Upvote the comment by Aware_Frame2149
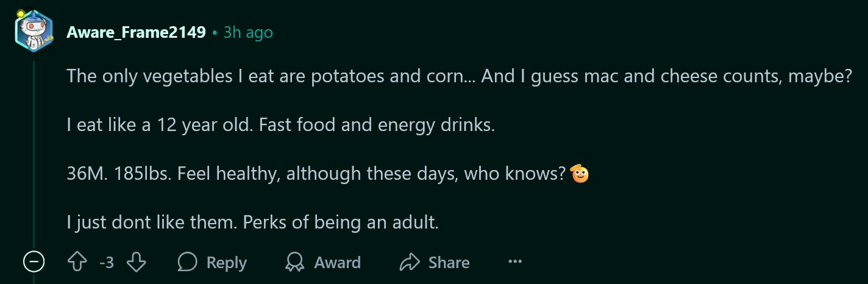Screen dimensions: 868x284 [x=77, y=263]
